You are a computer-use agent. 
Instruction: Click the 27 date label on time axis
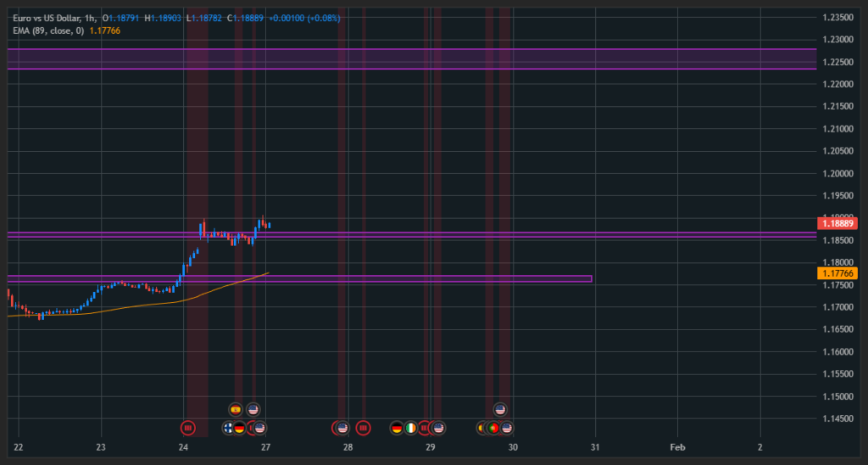coord(265,447)
